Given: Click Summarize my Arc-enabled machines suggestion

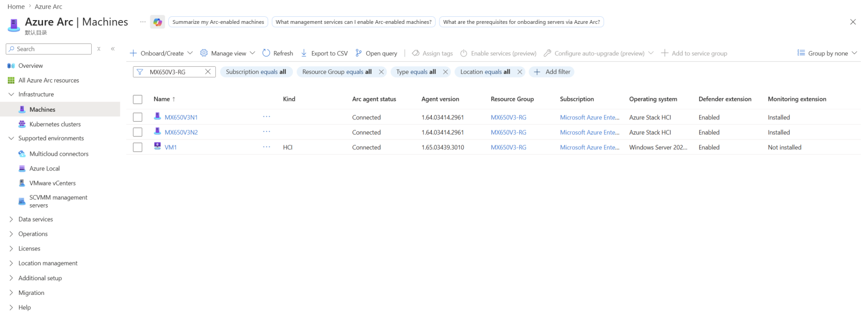Looking at the screenshot, I should (x=218, y=22).
